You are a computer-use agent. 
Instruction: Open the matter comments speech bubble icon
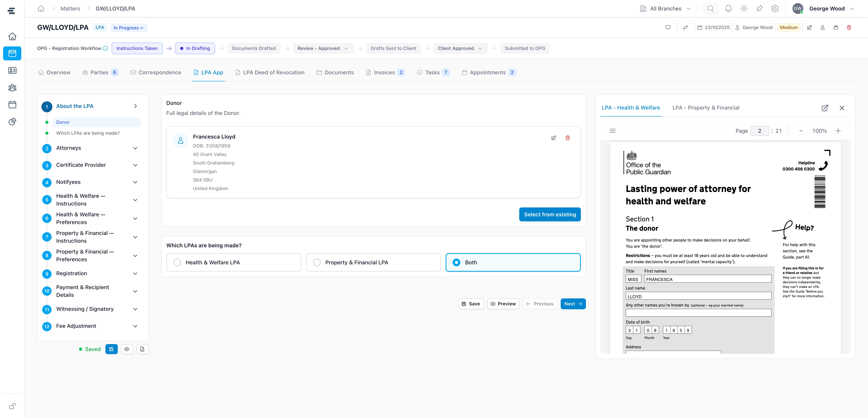[x=668, y=28]
